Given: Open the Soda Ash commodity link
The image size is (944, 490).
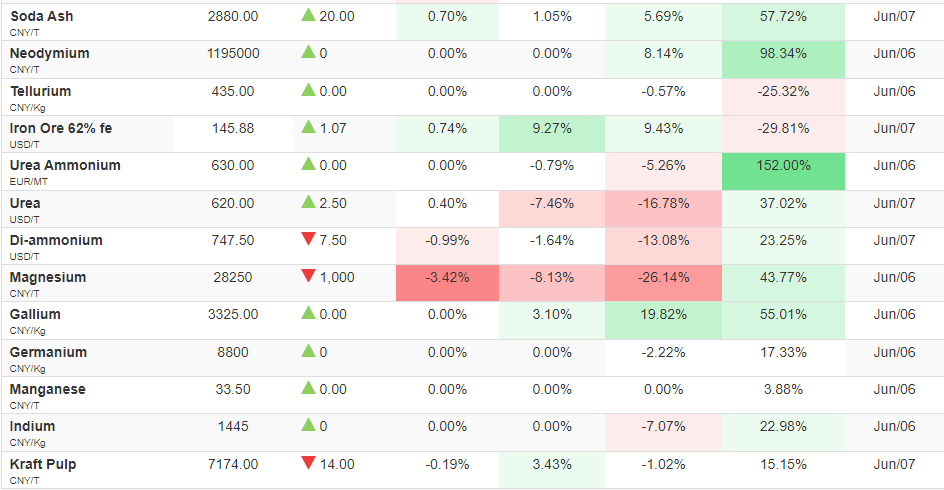Looking at the screenshot, I should (x=42, y=16).
